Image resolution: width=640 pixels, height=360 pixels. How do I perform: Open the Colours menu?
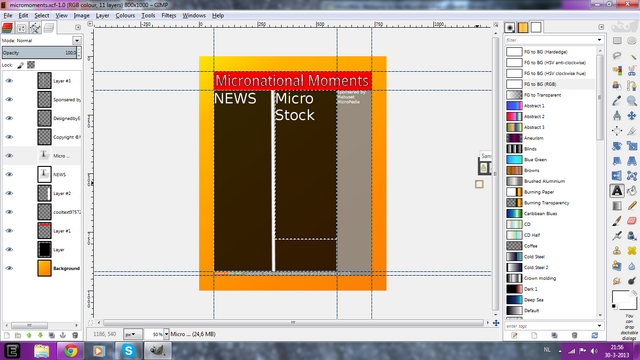tap(125, 16)
